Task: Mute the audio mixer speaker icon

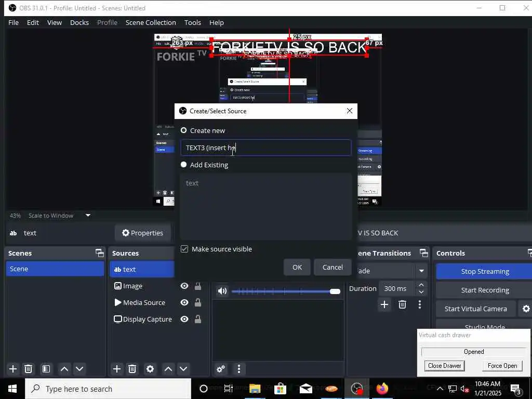Action: (x=222, y=291)
